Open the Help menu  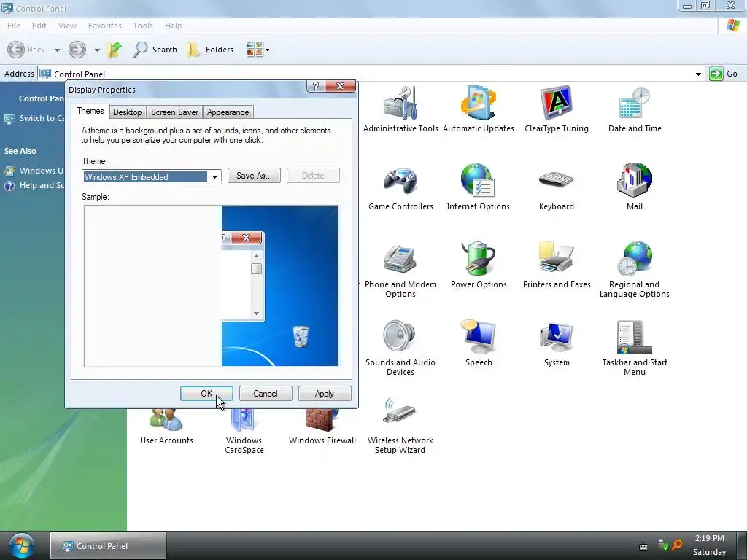click(174, 26)
